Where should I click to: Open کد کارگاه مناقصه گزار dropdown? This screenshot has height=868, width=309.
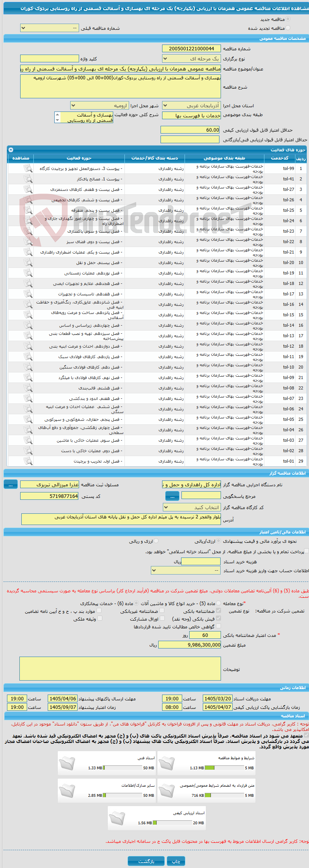click(x=192, y=507)
